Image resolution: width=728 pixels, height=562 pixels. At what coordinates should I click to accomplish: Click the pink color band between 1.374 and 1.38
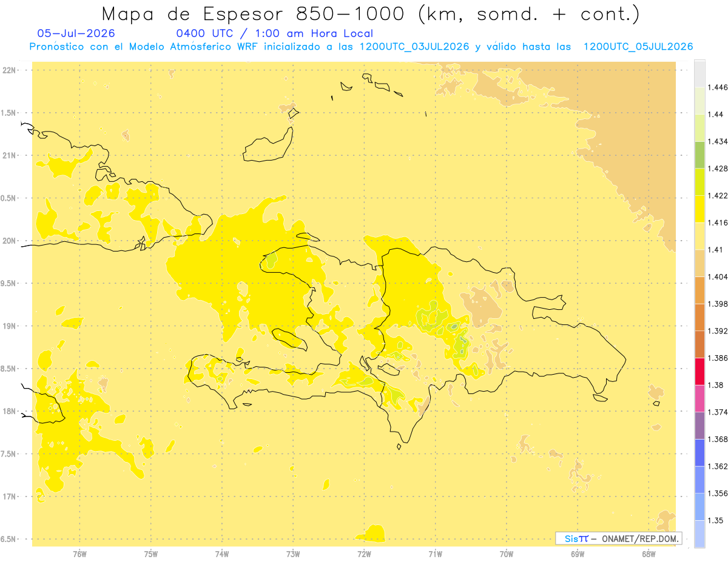pos(699,398)
